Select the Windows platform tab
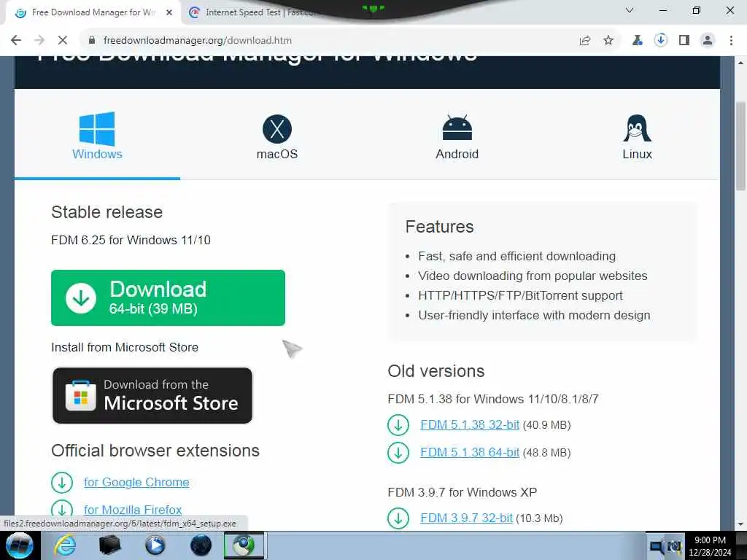 (x=97, y=136)
